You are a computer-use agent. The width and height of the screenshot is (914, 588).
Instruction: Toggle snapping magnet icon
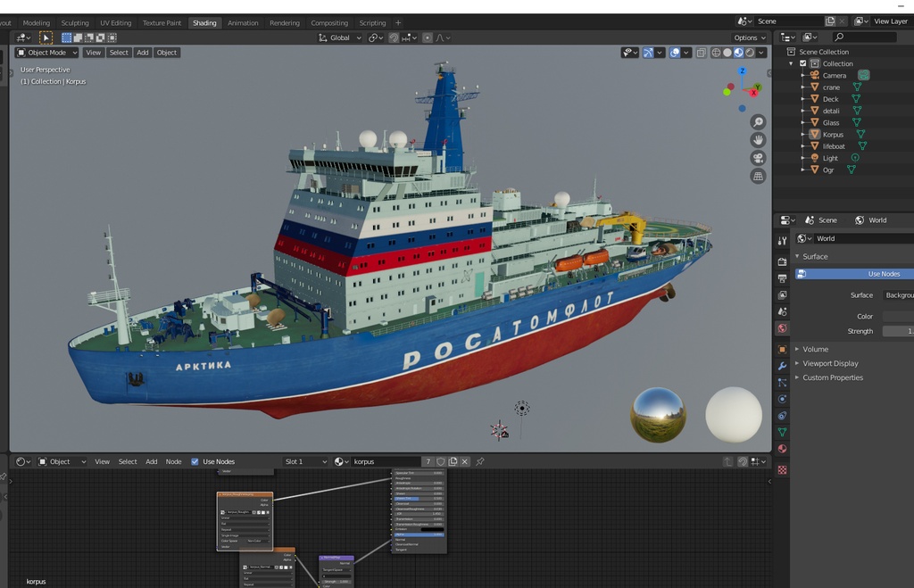[394, 37]
